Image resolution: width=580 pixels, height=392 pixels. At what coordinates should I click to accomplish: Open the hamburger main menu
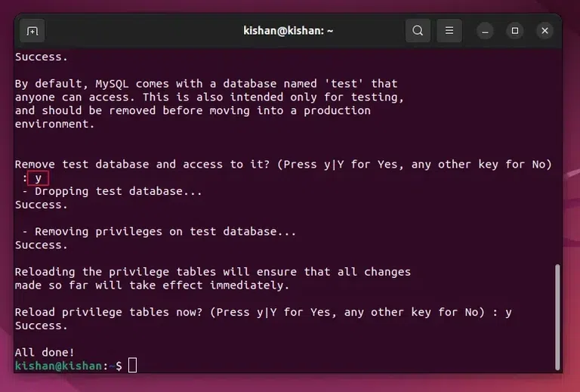pos(449,31)
